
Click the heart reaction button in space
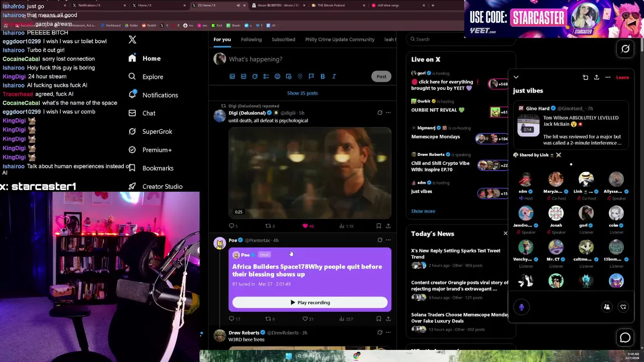coord(623,307)
